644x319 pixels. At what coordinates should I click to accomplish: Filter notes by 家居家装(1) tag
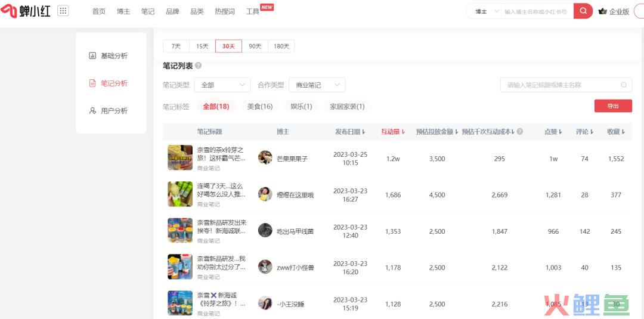(x=348, y=107)
